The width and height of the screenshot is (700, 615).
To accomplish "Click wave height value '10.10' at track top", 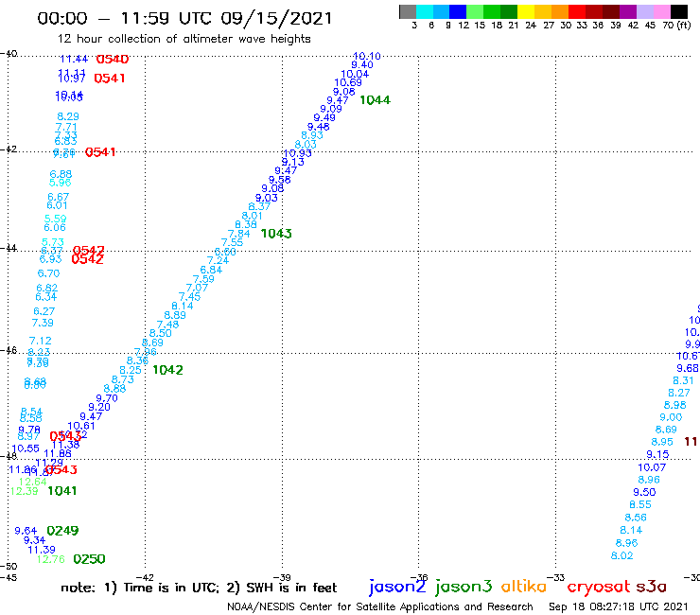I will point(366,56).
